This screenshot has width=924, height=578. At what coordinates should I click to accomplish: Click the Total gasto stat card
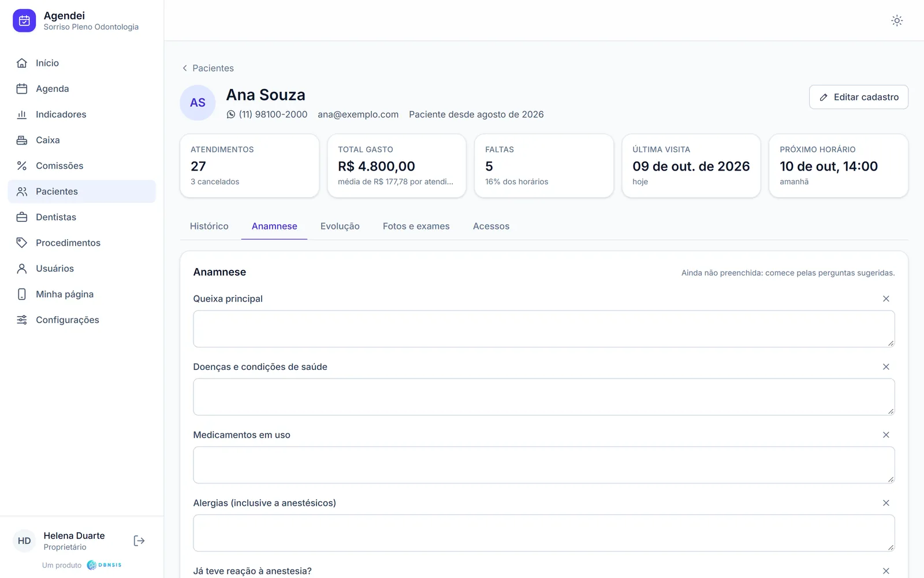pyautogui.click(x=397, y=166)
